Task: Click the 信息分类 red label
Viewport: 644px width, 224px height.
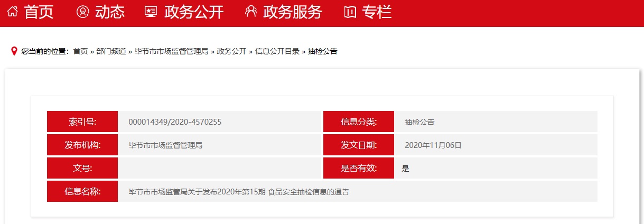Action: [x=359, y=122]
